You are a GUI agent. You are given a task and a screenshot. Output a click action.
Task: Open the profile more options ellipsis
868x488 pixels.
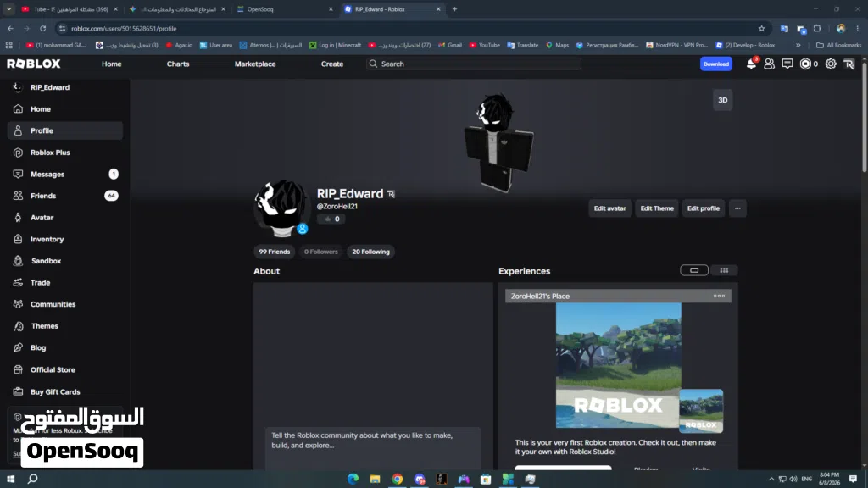[x=737, y=208]
